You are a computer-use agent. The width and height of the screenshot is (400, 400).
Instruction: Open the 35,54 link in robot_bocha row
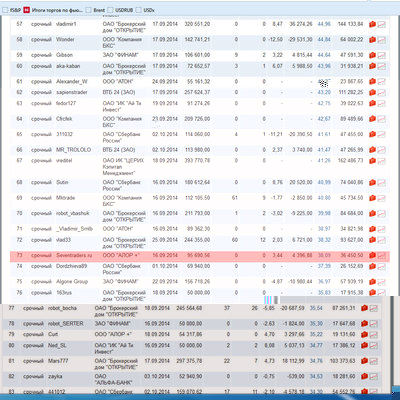(316, 308)
